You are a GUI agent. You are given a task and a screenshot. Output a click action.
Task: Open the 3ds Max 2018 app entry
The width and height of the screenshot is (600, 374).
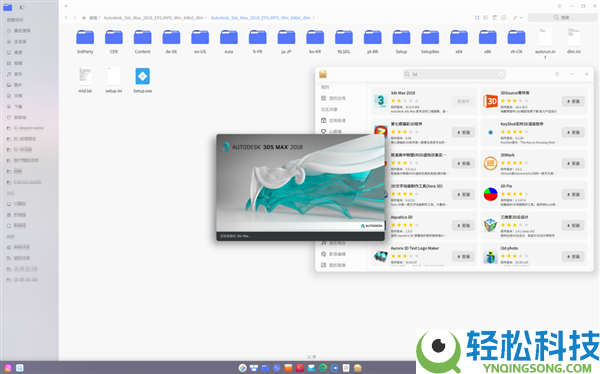point(424,101)
